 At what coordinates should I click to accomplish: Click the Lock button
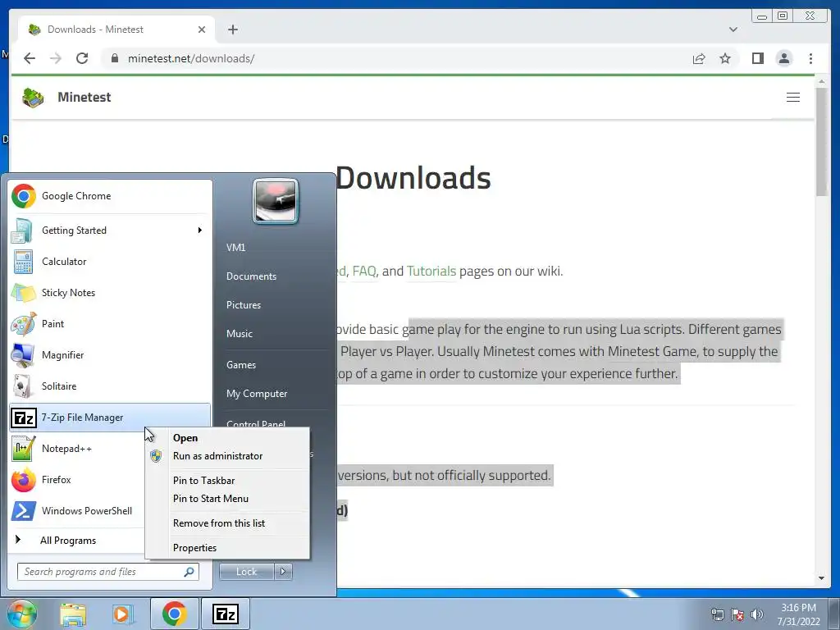click(x=246, y=572)
